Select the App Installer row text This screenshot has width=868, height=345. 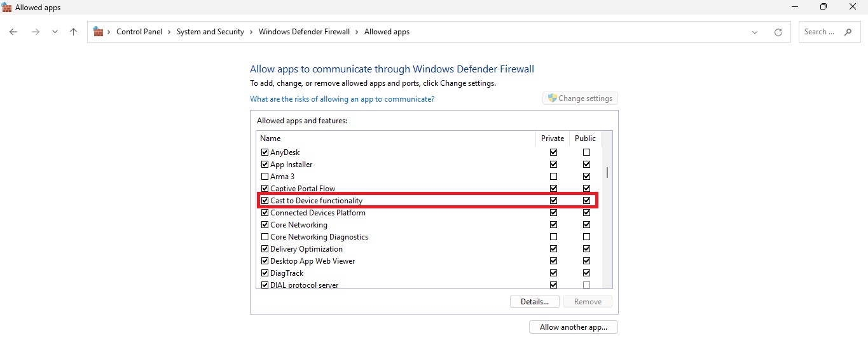[x=291, y=165]
